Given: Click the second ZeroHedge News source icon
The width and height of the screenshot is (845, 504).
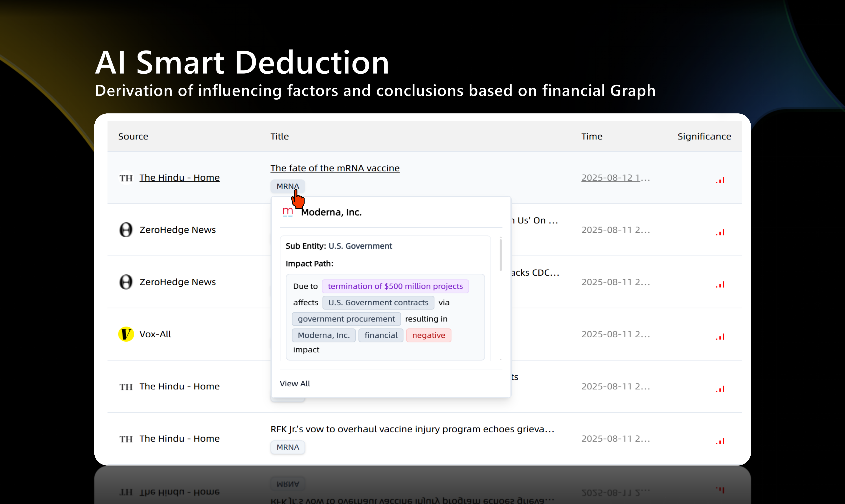Looking at the screenshot, I should [x=126, y=282].
